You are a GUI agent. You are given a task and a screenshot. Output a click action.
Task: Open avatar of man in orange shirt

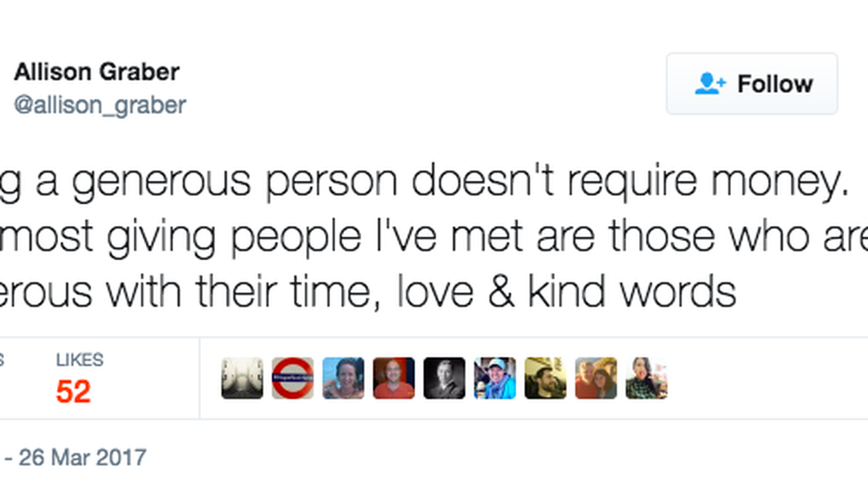(x=394, y=378)
